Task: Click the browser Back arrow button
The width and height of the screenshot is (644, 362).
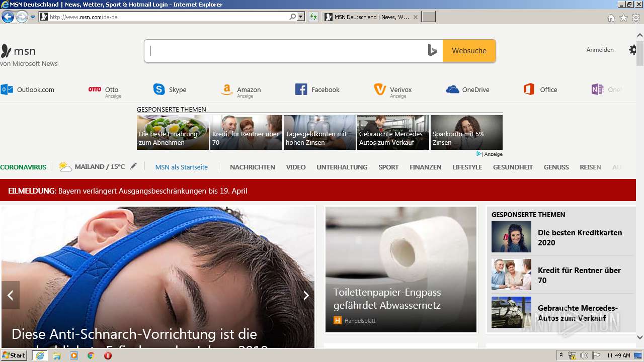Action: click(8, 17)
